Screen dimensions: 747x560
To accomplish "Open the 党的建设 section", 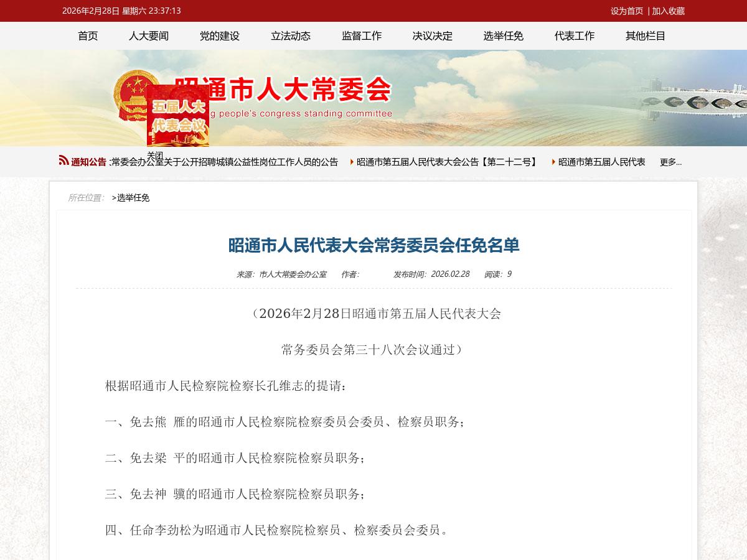I will 219,36.
